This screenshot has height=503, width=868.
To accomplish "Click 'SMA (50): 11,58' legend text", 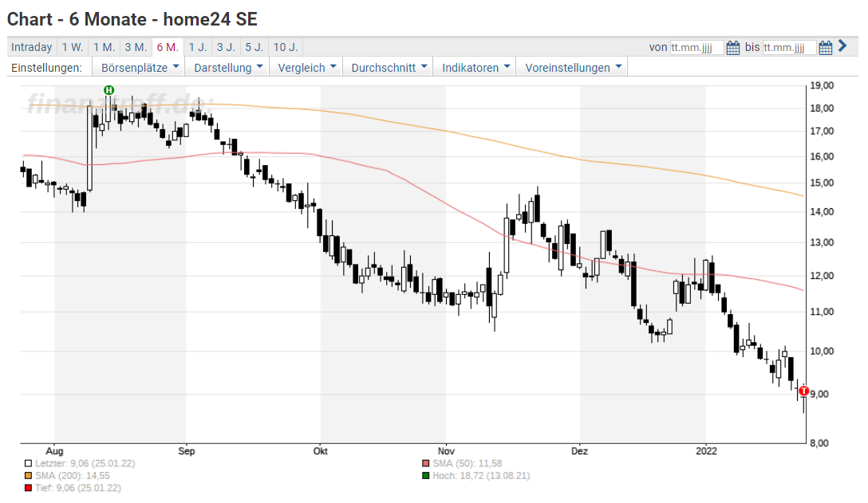I will point(468,464).
